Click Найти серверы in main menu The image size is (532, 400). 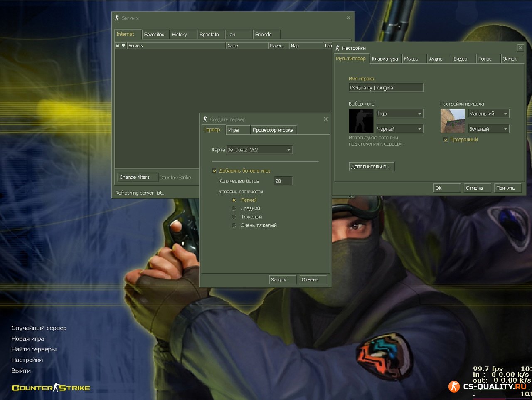(34, 349)
